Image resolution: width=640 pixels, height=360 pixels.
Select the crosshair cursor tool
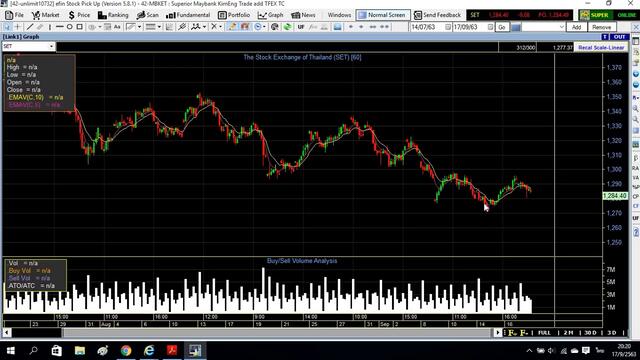18,27
